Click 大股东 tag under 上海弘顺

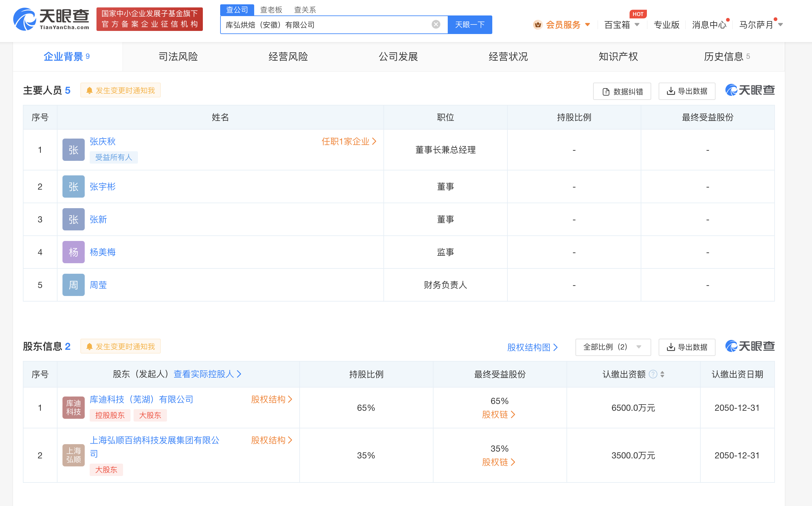point(106,470)
